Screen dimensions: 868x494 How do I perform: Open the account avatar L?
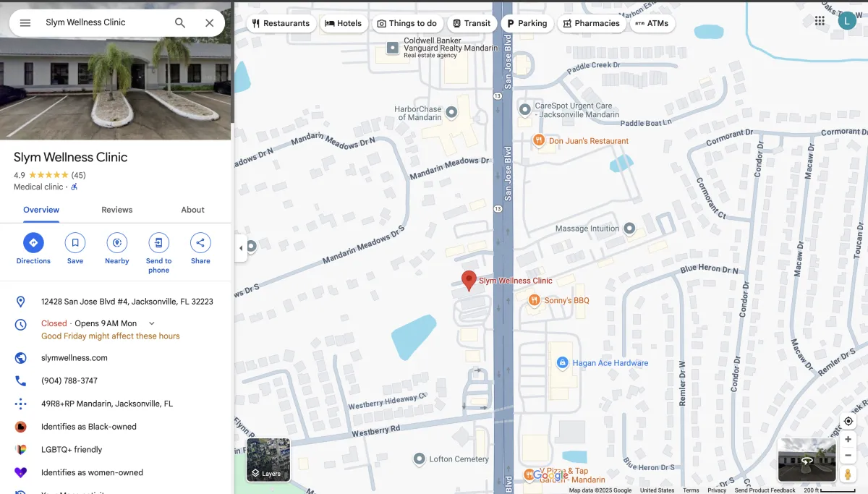[x=847, y=21]
